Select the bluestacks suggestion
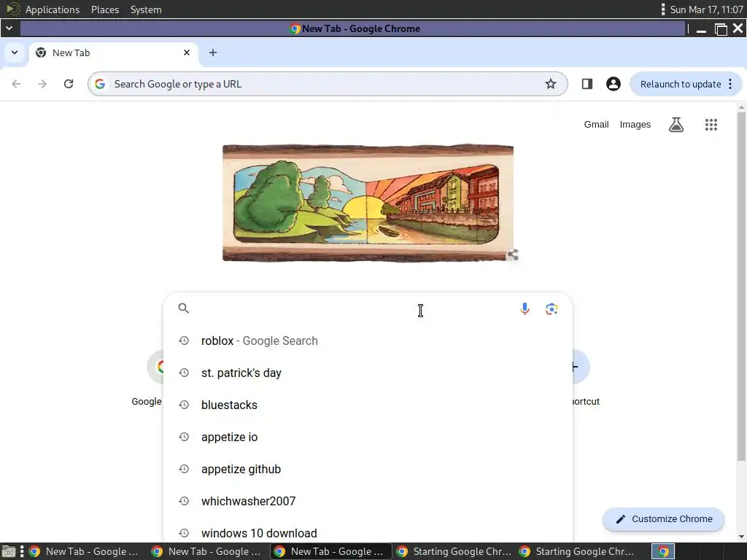The height and width of the screenshot is (560, 747). (x=368, y=405)
